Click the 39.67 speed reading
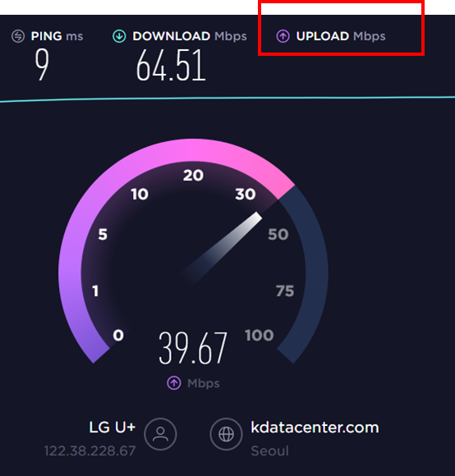Image resolution: width=455 pixels, height=476 pixels. (193, 348)
